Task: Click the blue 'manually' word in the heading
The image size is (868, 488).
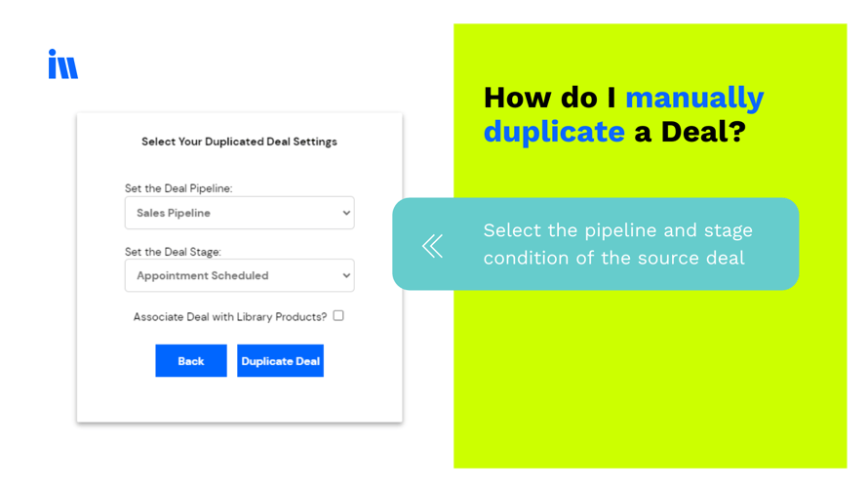Action: [693, 98]
